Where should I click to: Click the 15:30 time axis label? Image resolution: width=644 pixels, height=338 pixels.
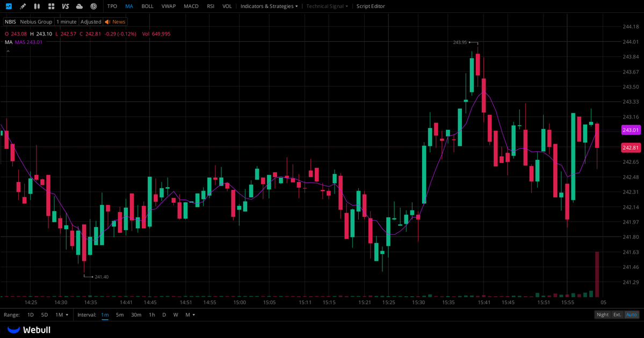418,302
